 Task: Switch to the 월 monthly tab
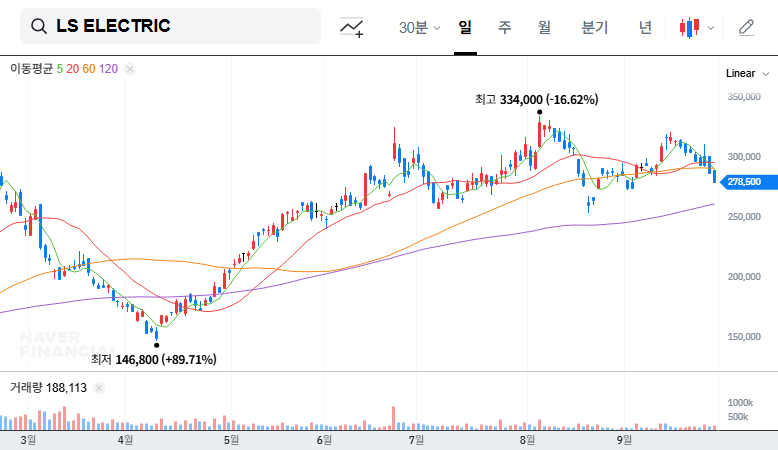(544, 27)
